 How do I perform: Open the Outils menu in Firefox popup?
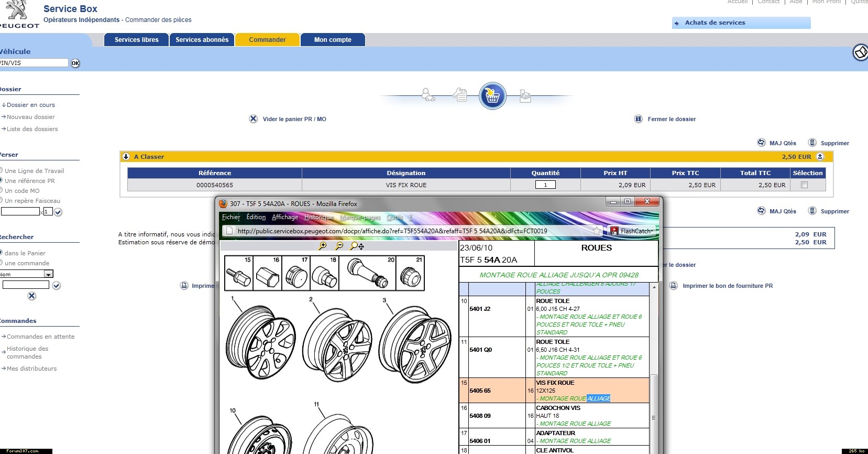point(394,217)
